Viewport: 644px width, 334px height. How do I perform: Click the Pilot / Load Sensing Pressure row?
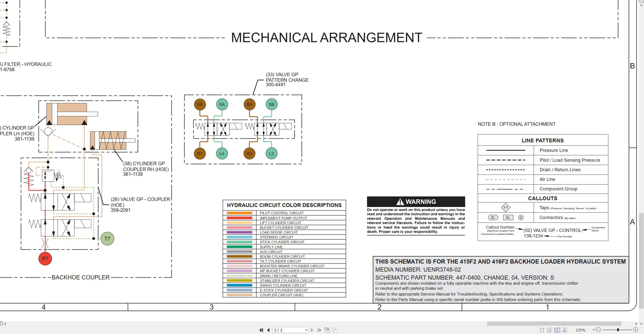click(x=543, y=160)
